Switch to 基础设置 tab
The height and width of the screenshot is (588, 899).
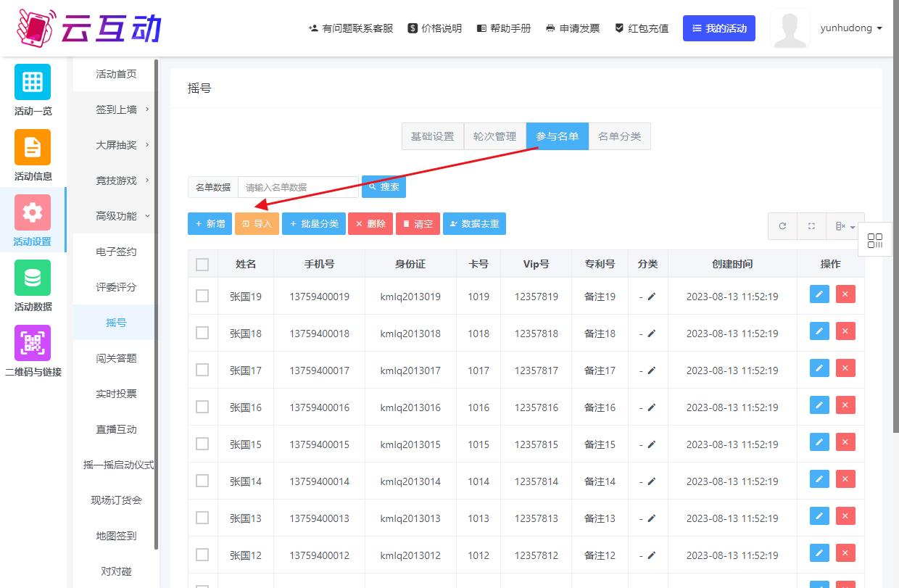click(x=433, y=136)
